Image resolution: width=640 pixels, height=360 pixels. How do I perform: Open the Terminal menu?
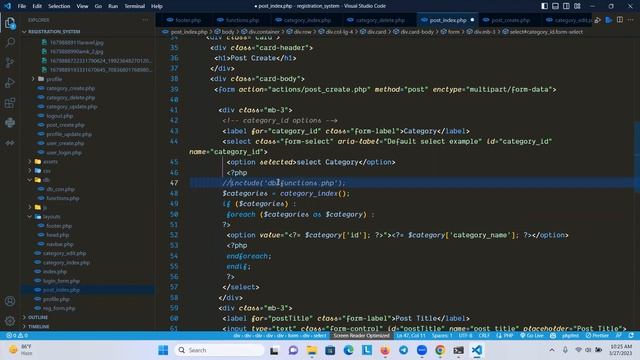click(134, 6)
